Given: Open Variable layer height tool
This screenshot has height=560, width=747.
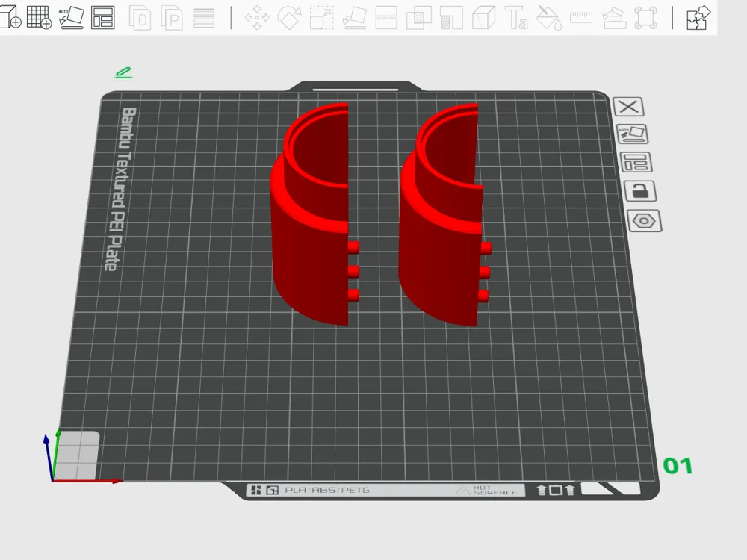Looking at the screenshot, I should [x=204, y=18].
